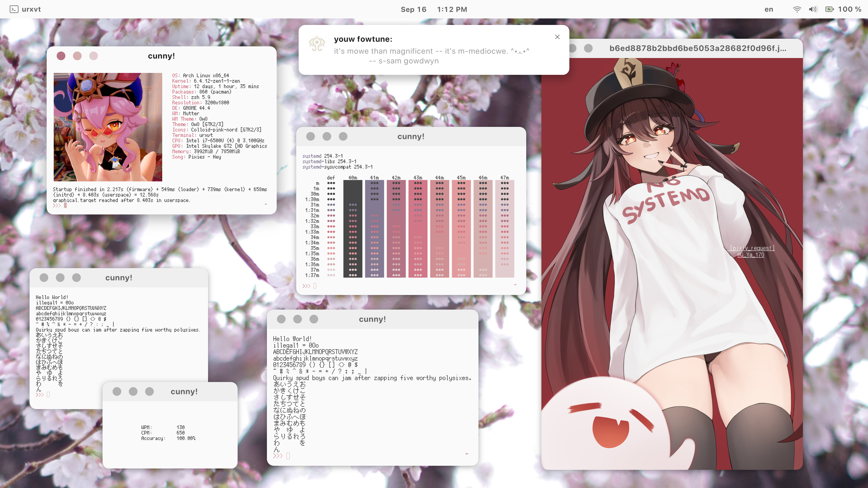Click the volume speaker icon
Image resolution: width=868 pixels, height=488 pixels.
813,9
